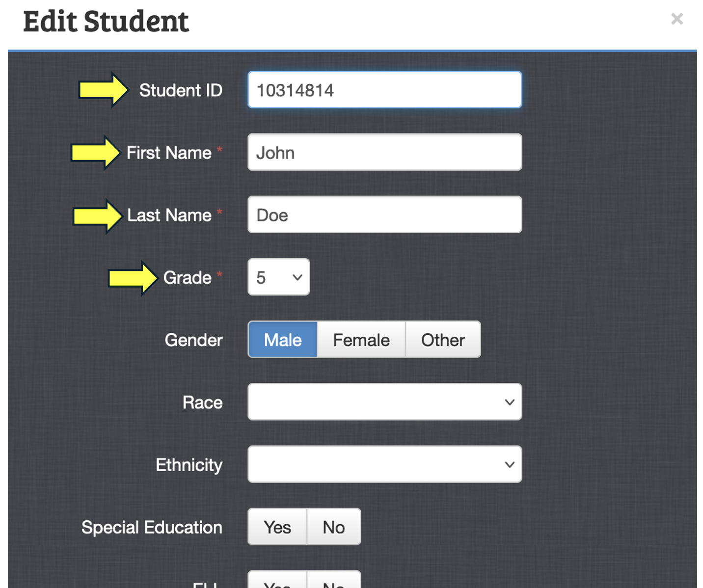Click the First Name text field
The height and width of the screenshot is (588, 703).
(x=384, y=153)
